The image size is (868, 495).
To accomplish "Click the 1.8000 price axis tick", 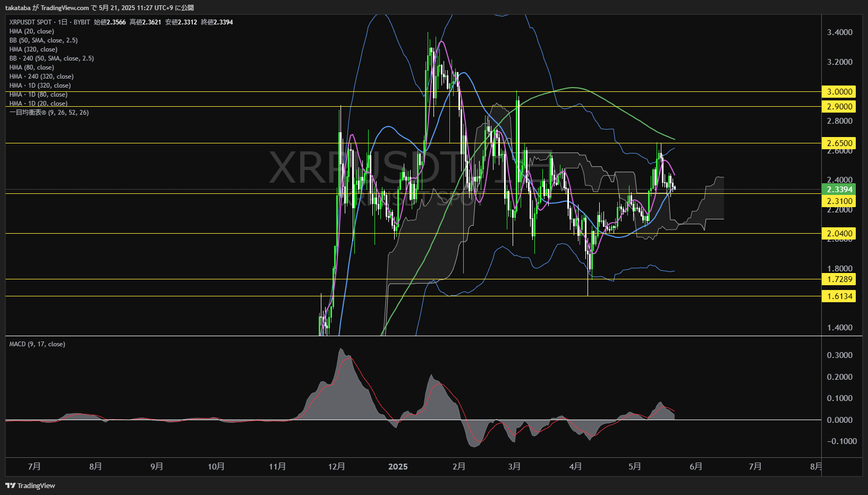I will pyautogui.click(x=840, y=269).
